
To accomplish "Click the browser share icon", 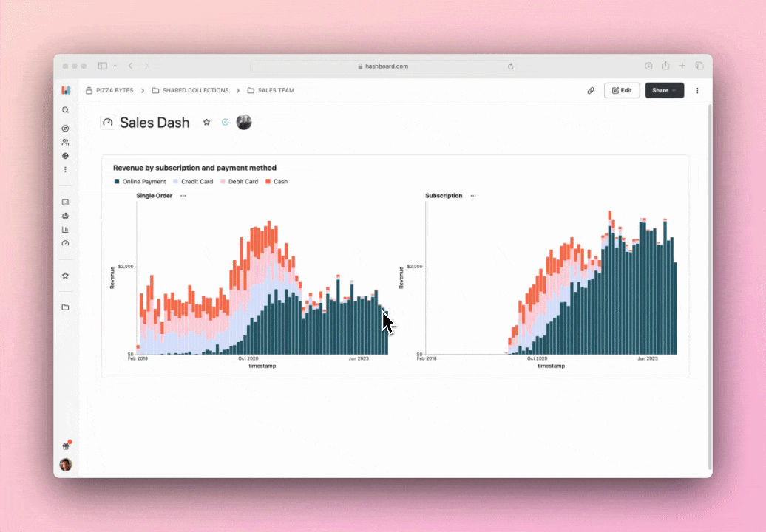I will [666, 66].
